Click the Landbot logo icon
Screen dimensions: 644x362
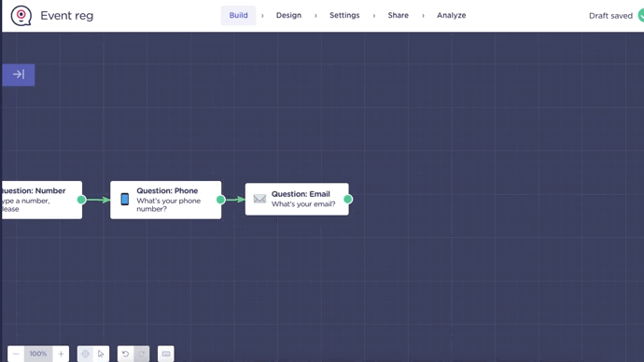click(21, 16)
